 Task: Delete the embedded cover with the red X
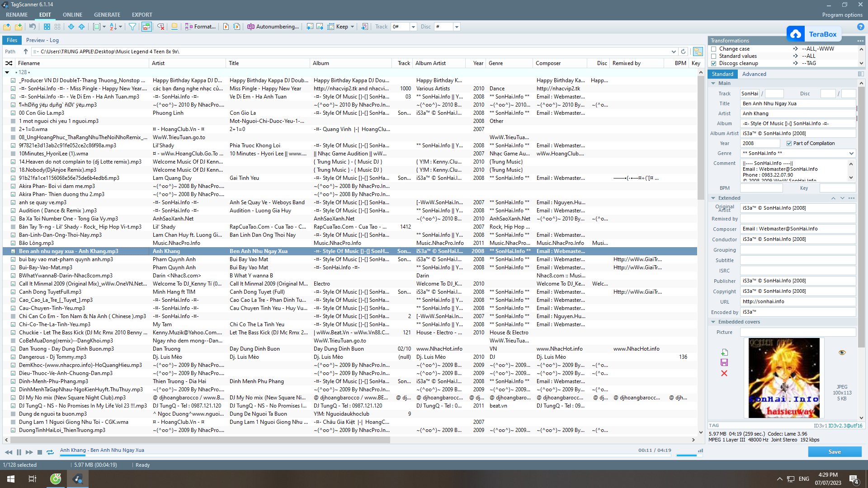tap(724, 373)
